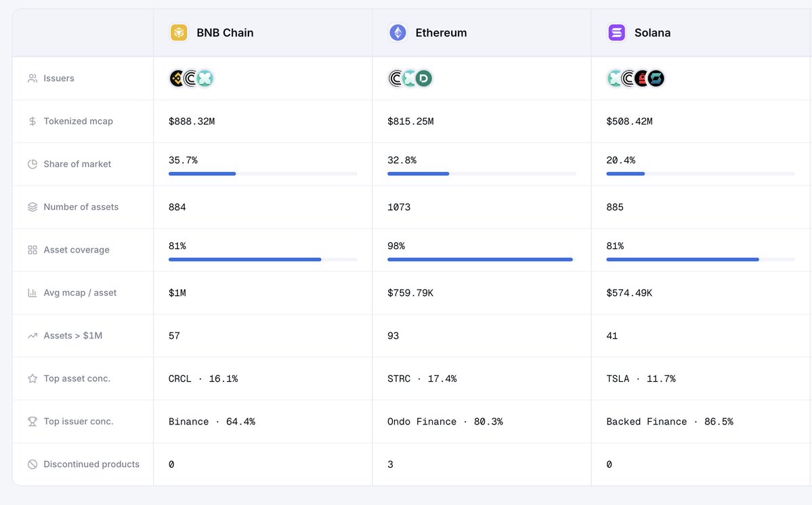Click the 1073 number of assets value
The image size is (812, 505).
[x=399, y=207]
